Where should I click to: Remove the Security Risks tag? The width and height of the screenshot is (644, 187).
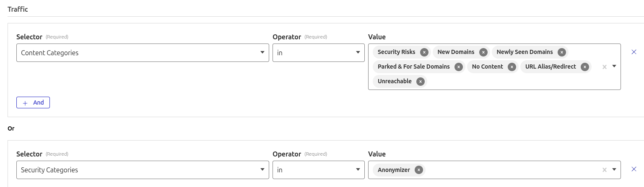point(424,52)
